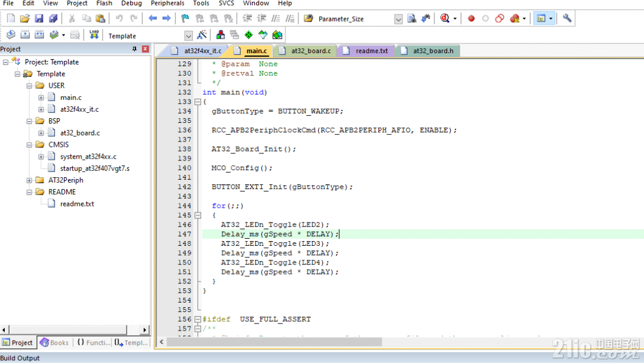Select readme.txt file in project tree
This screenshot has height=364, width=644.
click(77, 203)
